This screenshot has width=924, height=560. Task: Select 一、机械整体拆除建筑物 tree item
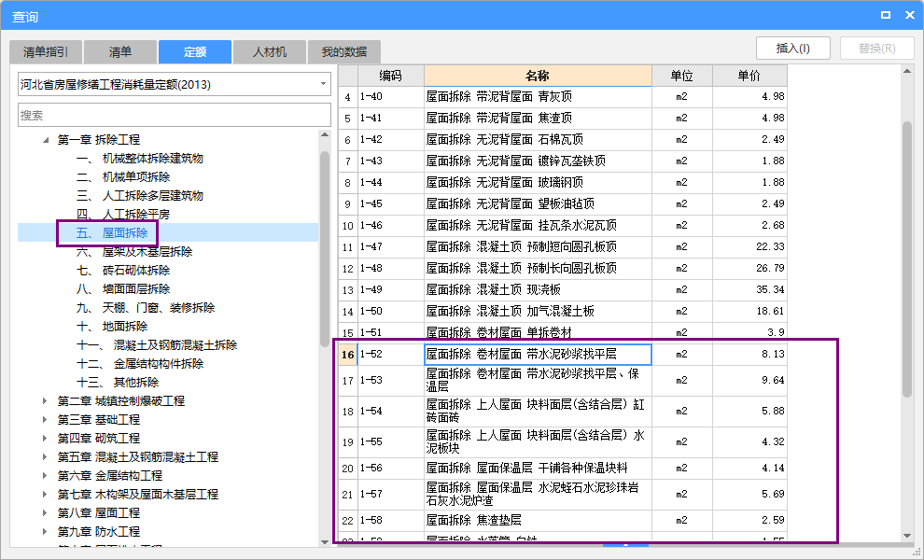click(x=140, y=159)
